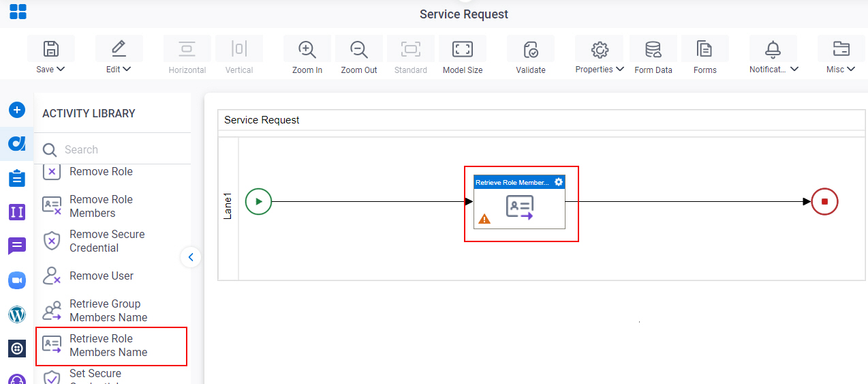Open the Properties gear icon
The height and width of the screenshot is (384, 868).
click(x=600, y=48)
